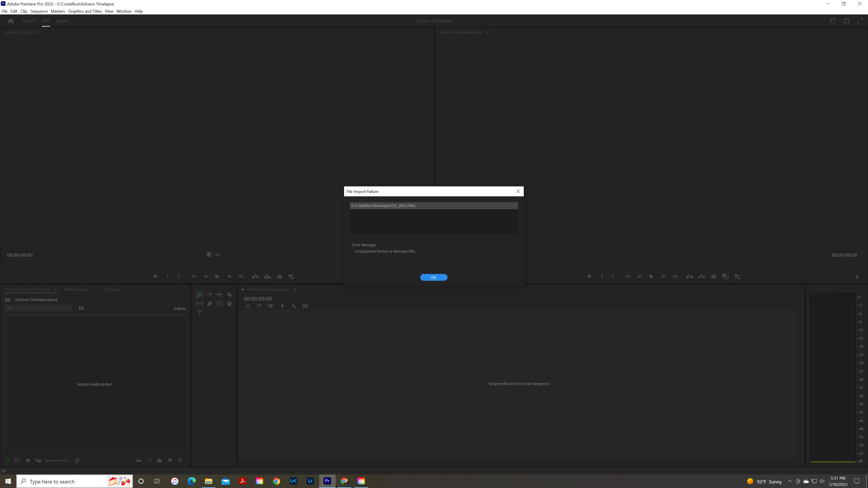
Task: Open the Export workspace tab
Action: pos(62,21)
